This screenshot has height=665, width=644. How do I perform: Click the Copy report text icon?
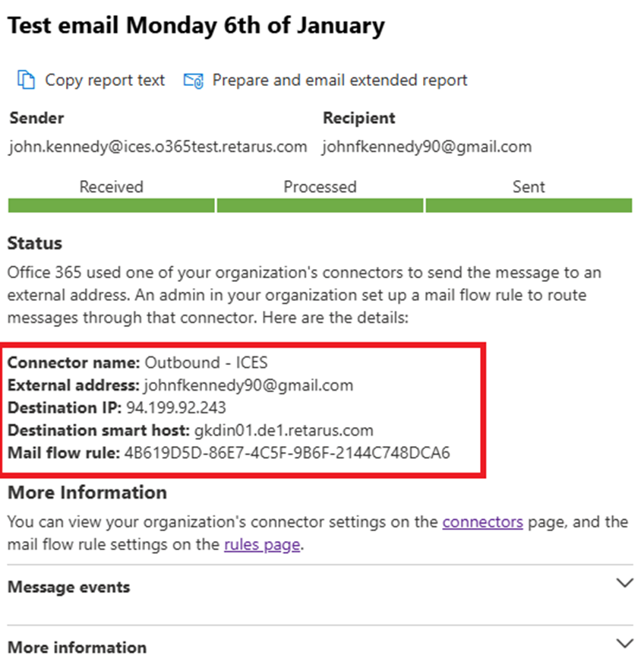tap(27, 80)
